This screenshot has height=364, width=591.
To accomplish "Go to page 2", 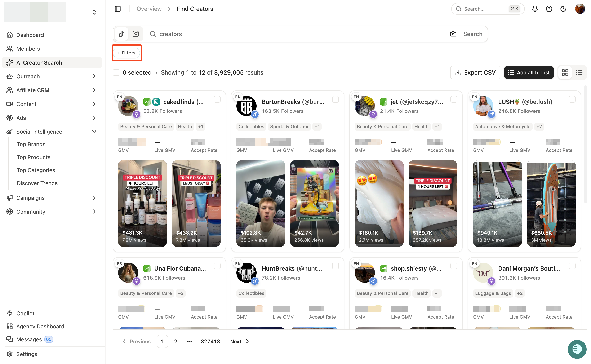I will click(175, 341).
